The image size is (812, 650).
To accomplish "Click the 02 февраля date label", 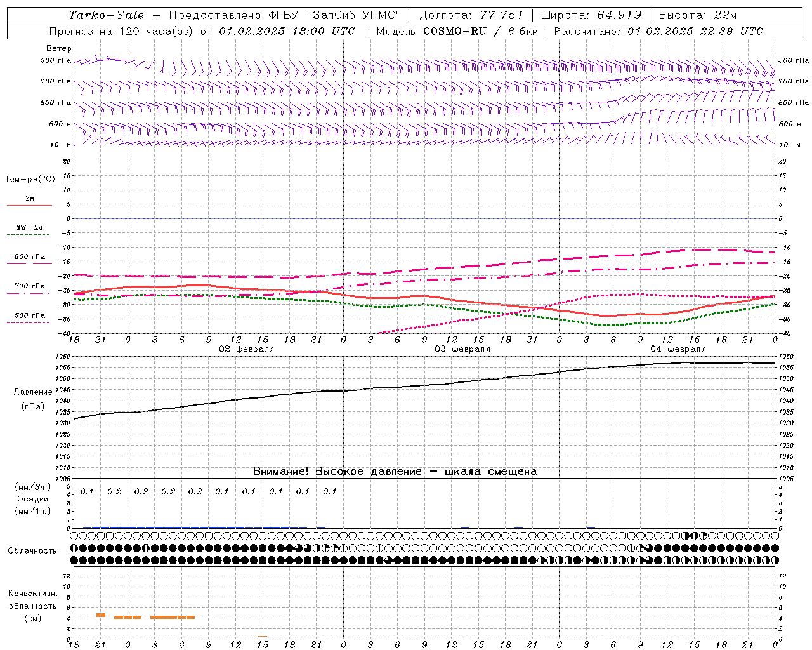I will point(247,349).
